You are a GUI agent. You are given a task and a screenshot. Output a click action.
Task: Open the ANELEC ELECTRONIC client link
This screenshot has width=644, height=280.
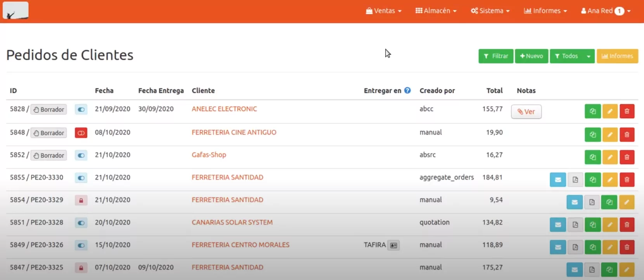224,109
